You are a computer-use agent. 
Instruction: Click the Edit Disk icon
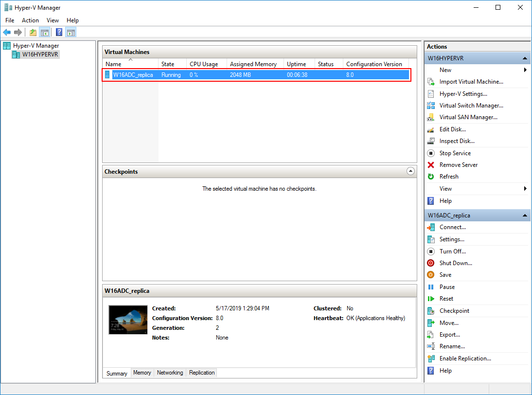point(431,129)
